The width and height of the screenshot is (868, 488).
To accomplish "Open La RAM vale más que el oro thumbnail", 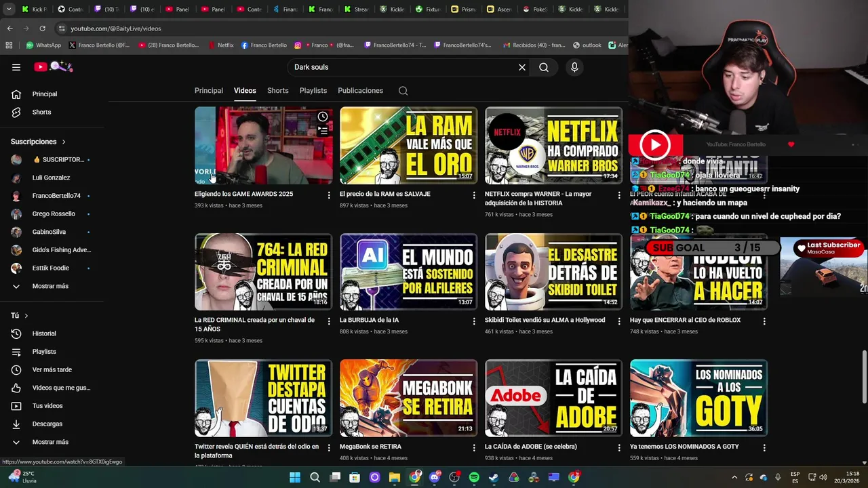I will point(408,146).
